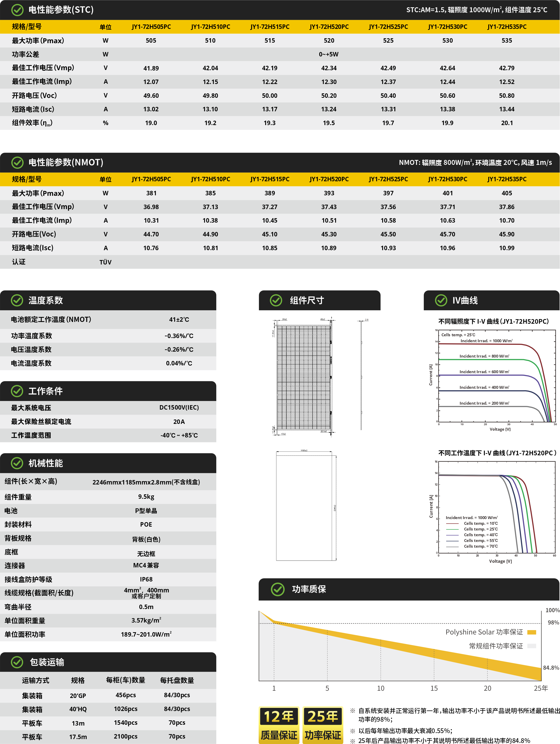Click the encapsulant value POE

click(146, 525)
